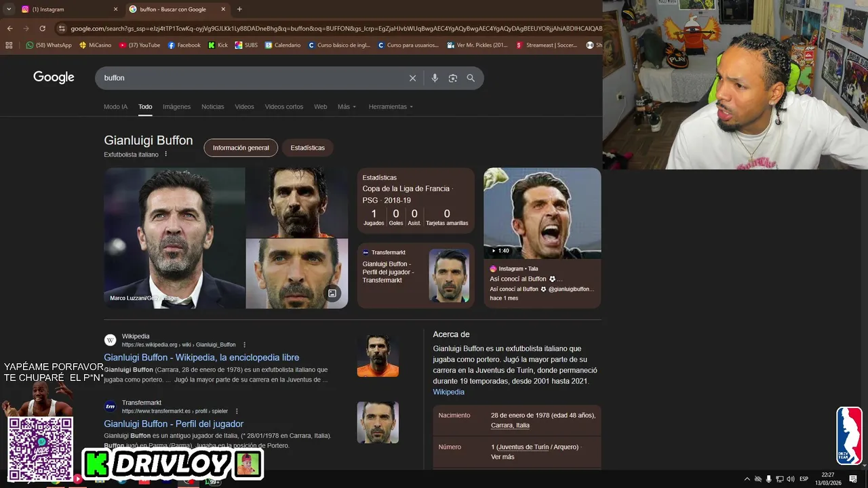868x488 pixels.
Task: Open the Calendario bookmark
Action: [283, 45]
